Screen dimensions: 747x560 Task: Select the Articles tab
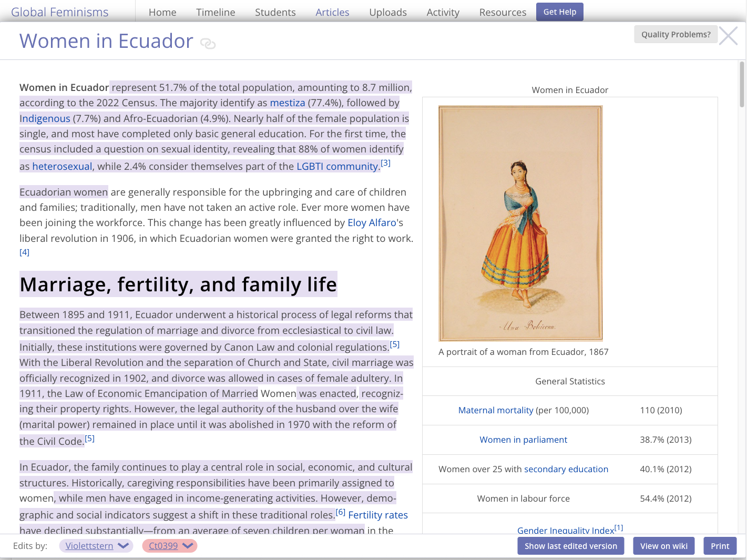click(332, 12)
